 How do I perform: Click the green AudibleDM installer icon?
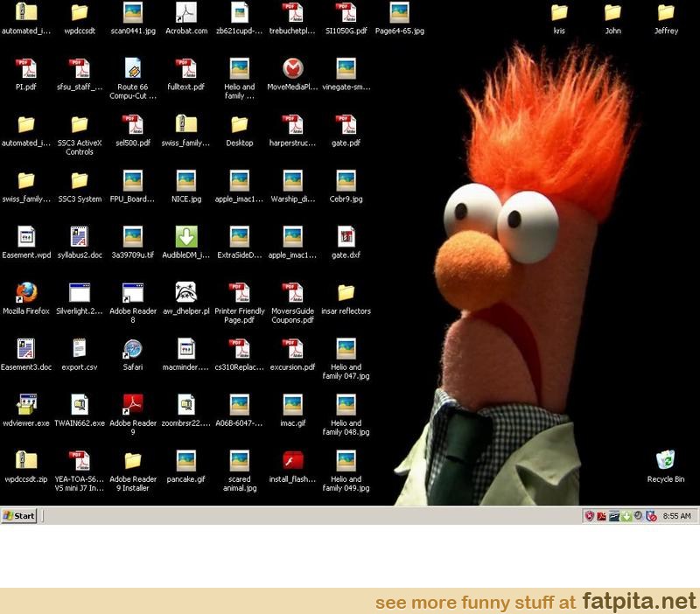click(186, 236)
